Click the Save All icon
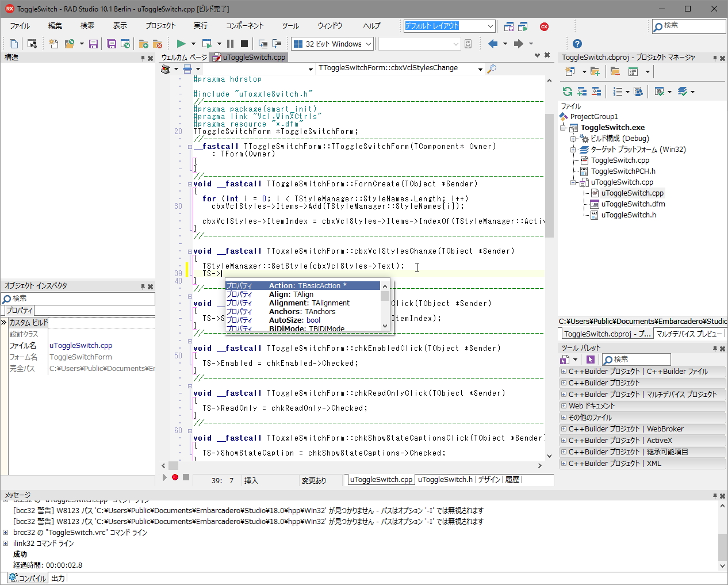Viewport: 728px width, 585px height. click(112, 44)
